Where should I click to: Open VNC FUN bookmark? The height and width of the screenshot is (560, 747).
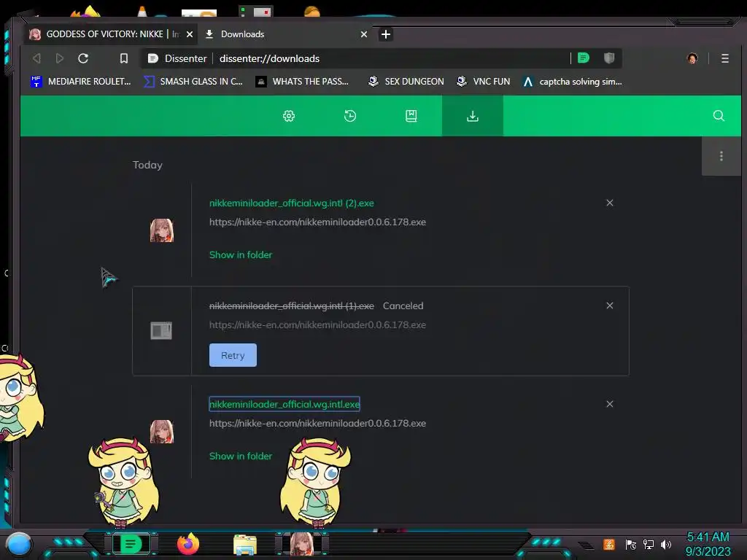483,82
